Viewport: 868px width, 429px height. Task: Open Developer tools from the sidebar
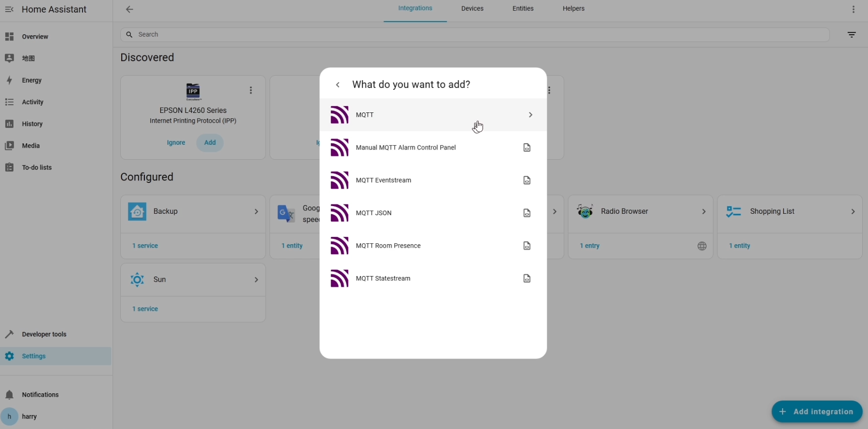44,334
